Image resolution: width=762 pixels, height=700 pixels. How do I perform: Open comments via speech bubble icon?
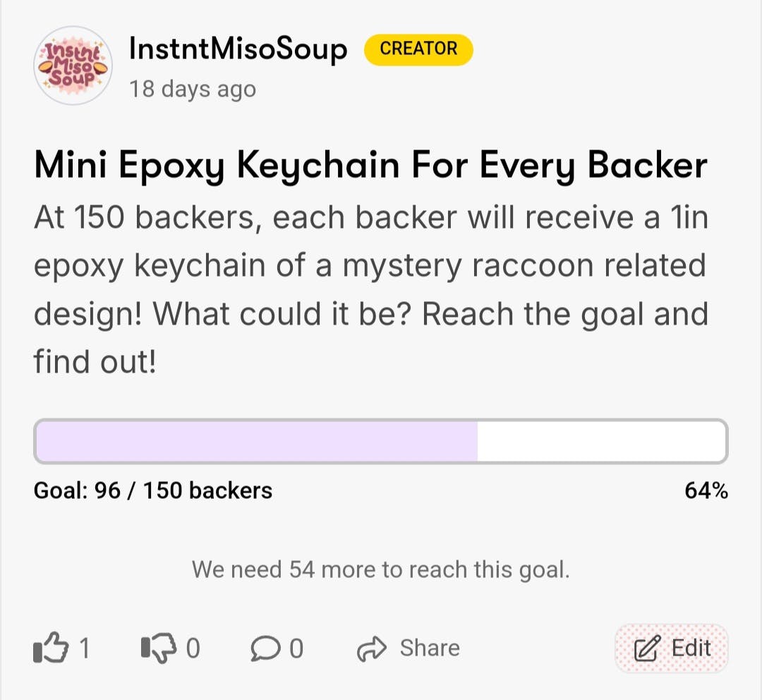click(x=265, y=648)
